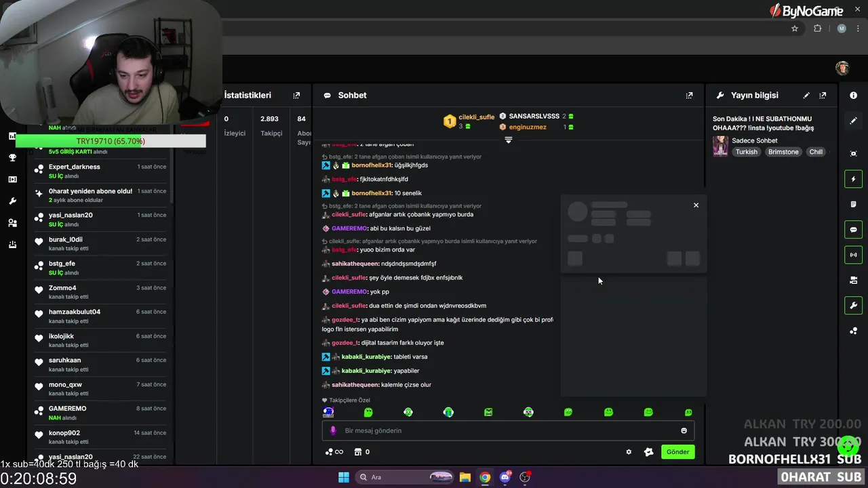868x488 pixels.
Task: Select ikolojikk follow activity row
Action: (x=100, y=341)
